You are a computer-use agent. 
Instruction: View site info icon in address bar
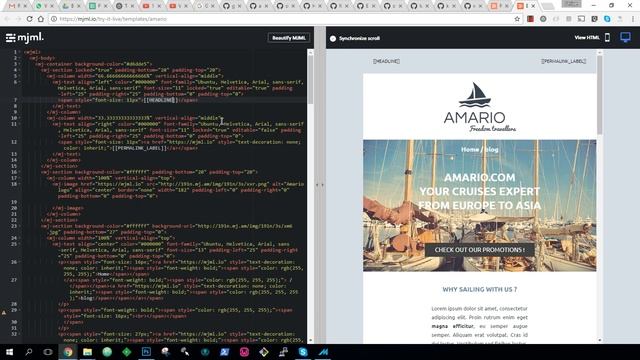tap(53, 19)
